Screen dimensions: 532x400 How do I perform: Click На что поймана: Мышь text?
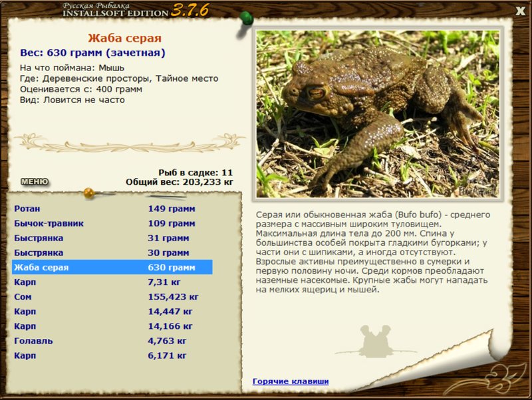[x=72, y=68]
